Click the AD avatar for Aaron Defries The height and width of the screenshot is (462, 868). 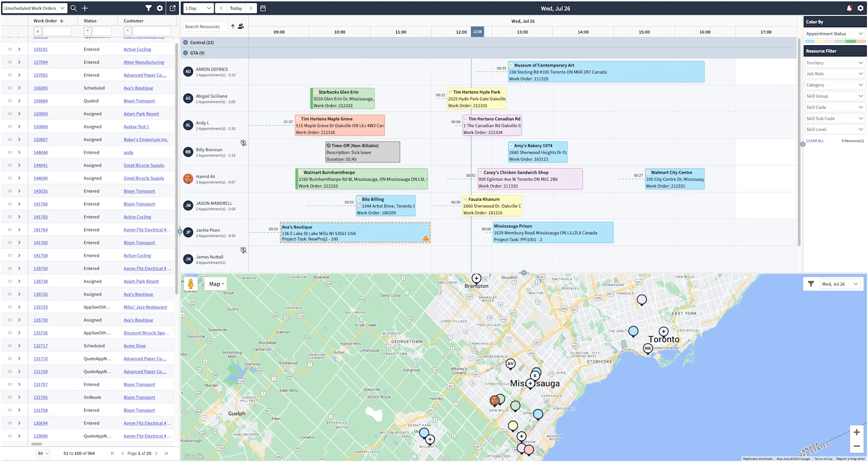(188, 71)
